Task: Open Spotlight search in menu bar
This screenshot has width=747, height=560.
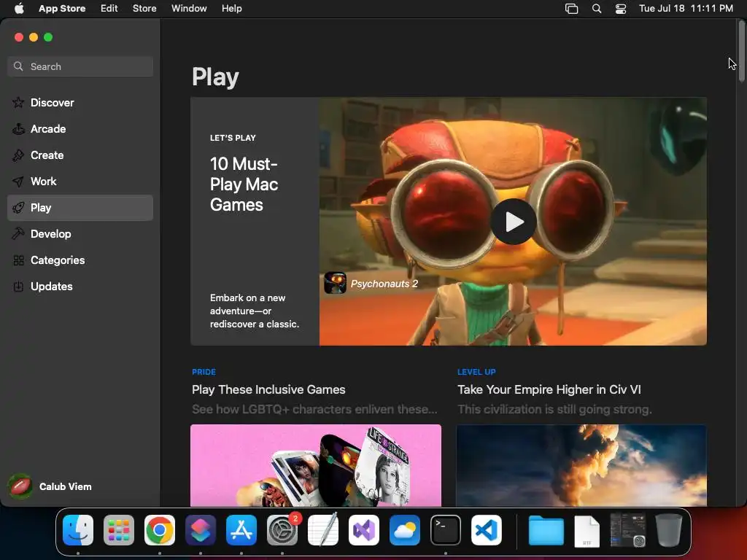Action: pyautogui.click(x=597, y=9)
